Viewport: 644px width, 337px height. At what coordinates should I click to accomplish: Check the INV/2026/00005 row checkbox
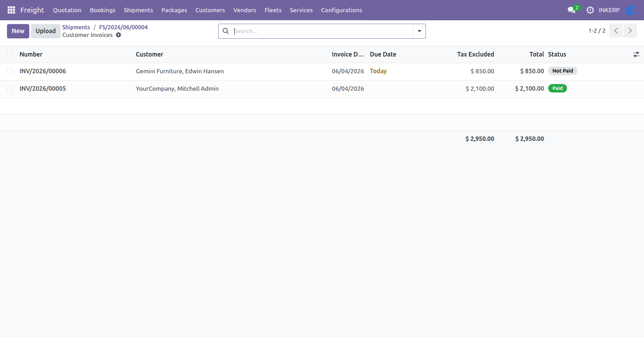coord(10,89)
